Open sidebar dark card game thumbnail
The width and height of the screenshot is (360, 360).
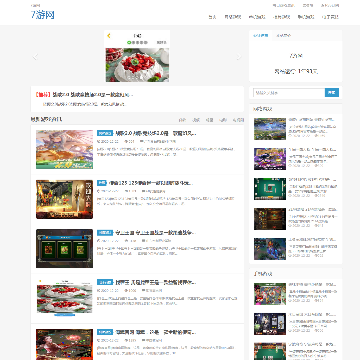point(270,324)
